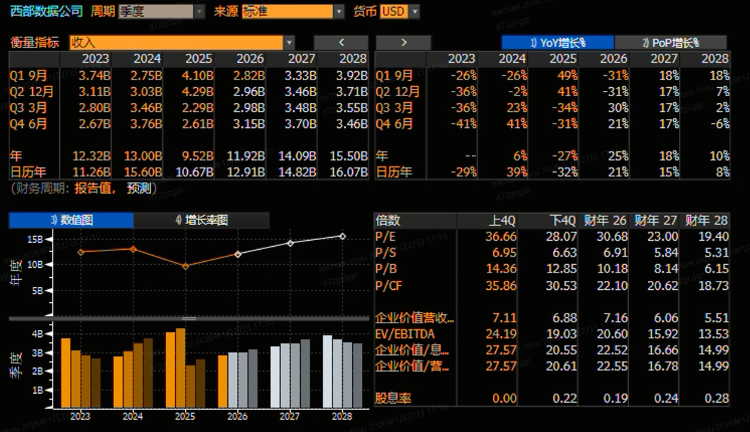This screenshot has width=750, height=432.
Task: Switch to the YoY增长% view
Action: [x=556, y=42]
